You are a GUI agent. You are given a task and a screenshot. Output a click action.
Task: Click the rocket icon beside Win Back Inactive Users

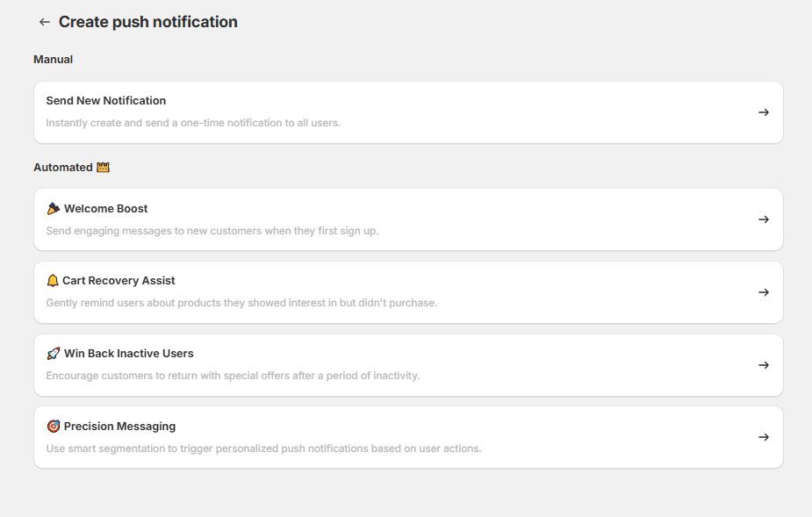pyautogui.click(x=53, y=353)
